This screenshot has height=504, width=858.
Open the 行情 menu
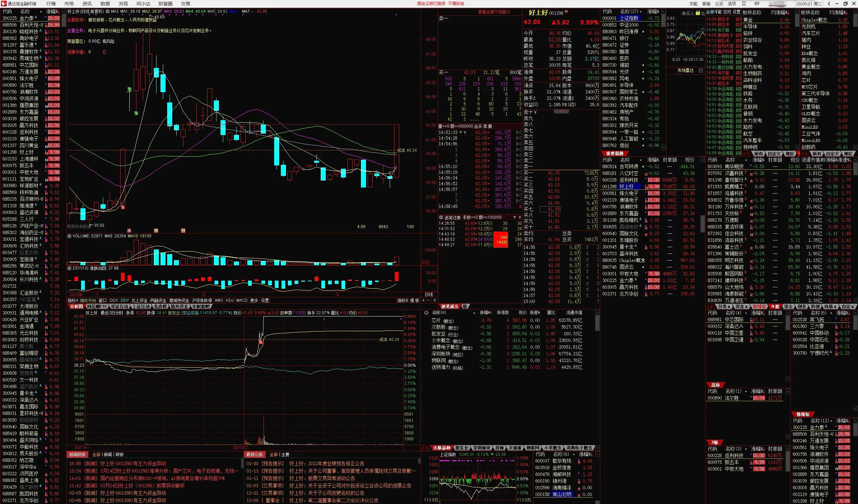(51, 4)
